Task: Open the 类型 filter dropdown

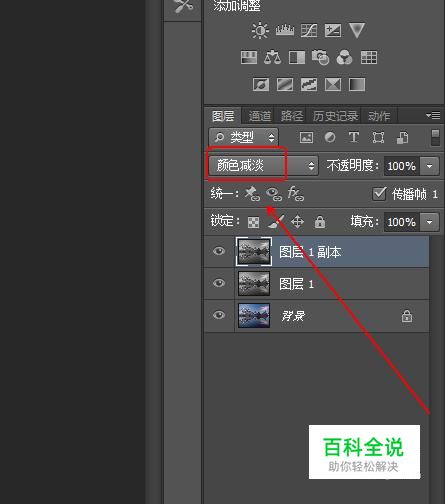Action: (x=244, y=137)
